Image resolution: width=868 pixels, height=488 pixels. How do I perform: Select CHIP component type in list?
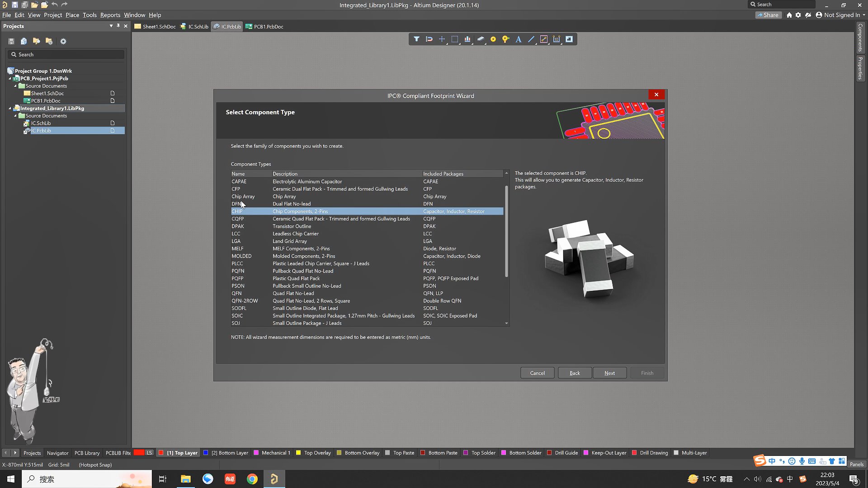click(237, 211)
